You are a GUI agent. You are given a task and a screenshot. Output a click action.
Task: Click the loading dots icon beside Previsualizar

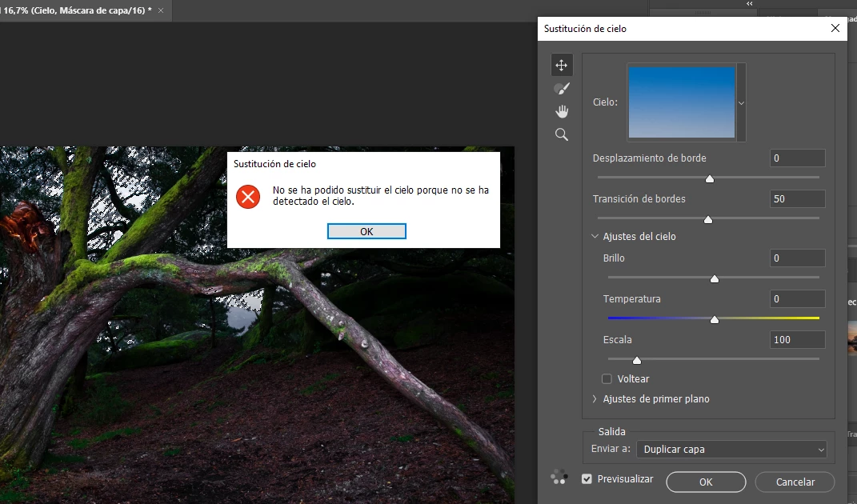coord(559,478)
